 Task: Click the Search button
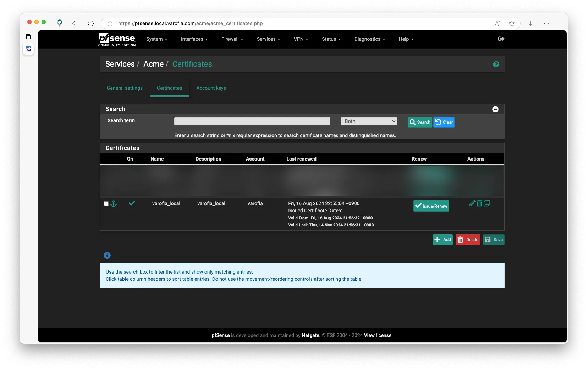click(420, 122)
